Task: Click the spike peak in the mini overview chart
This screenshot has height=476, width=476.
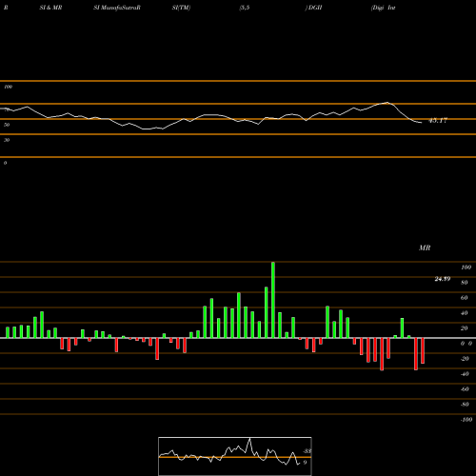Action: point(249,439)
